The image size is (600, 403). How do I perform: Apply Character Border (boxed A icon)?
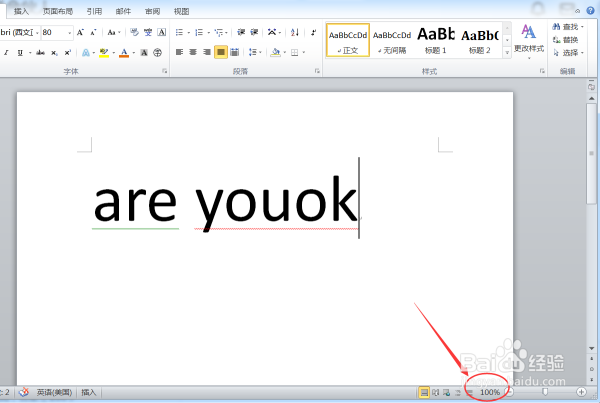pyautogui.click(x=162, y=33)
